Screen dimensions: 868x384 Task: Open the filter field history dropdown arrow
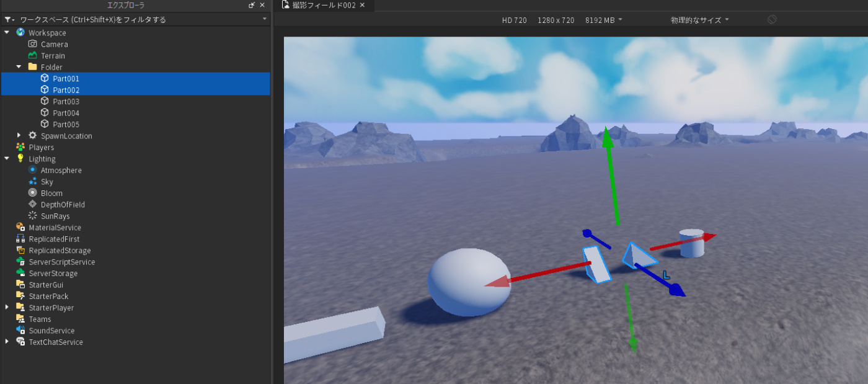[x=265, y=19]
